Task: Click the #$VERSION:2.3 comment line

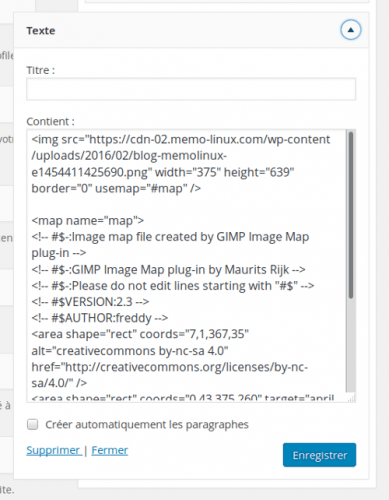Action: coord(90,302)
